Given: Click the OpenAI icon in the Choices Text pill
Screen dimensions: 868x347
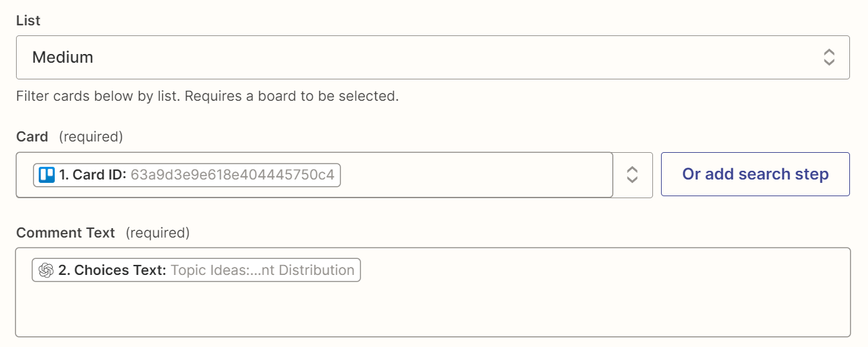Looking at the screenshot, I should pyautogui.click(x=46, y=270).
